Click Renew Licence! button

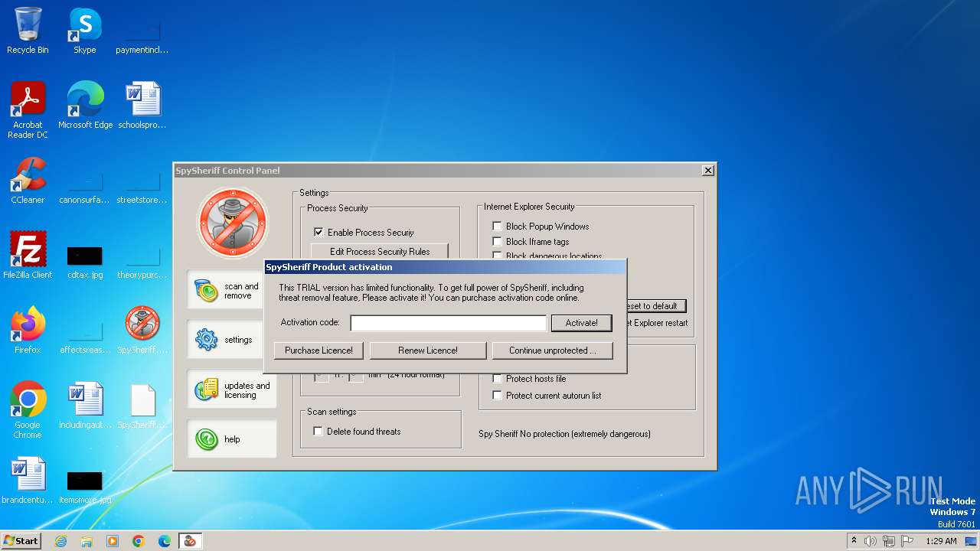(x=428, y=350)
